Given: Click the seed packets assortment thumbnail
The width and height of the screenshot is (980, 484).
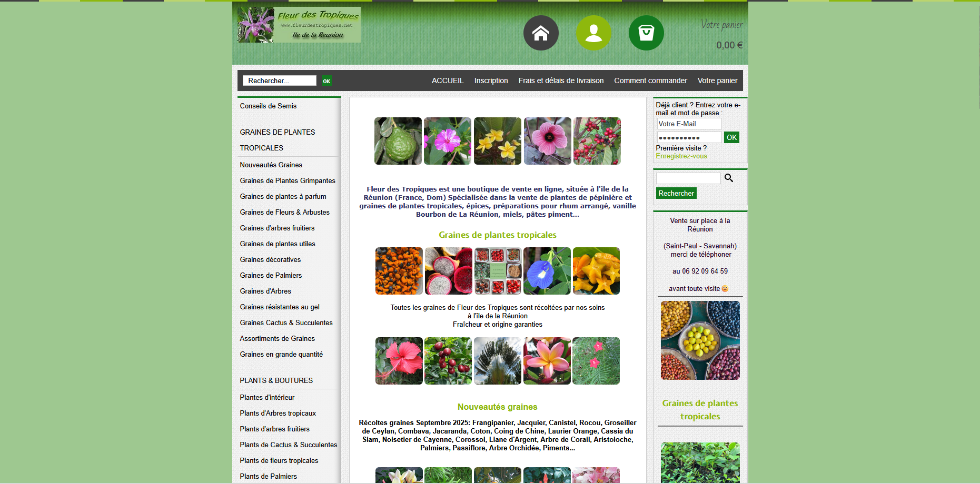Looking at the screenshot, I should click(498, 271).
